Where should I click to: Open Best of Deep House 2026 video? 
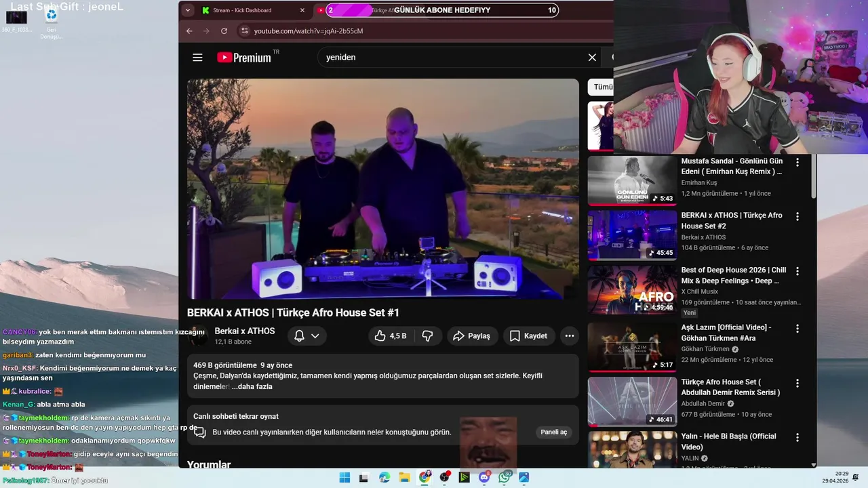click(734, 275)
